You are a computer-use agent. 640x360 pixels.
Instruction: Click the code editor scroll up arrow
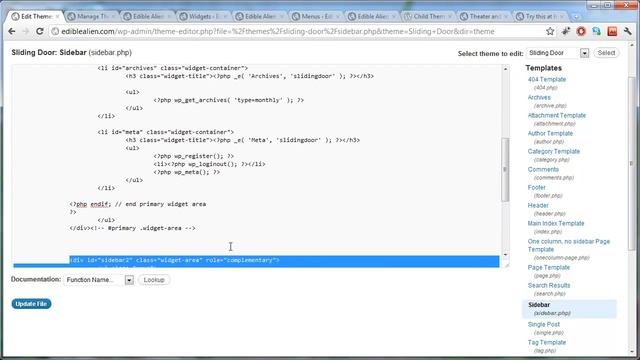coord(505,69)
